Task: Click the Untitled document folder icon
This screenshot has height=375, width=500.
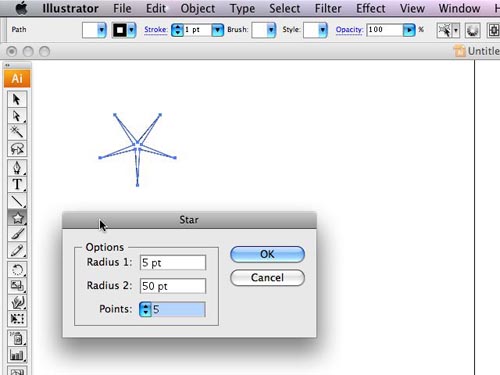Action: tap(460, 51)
